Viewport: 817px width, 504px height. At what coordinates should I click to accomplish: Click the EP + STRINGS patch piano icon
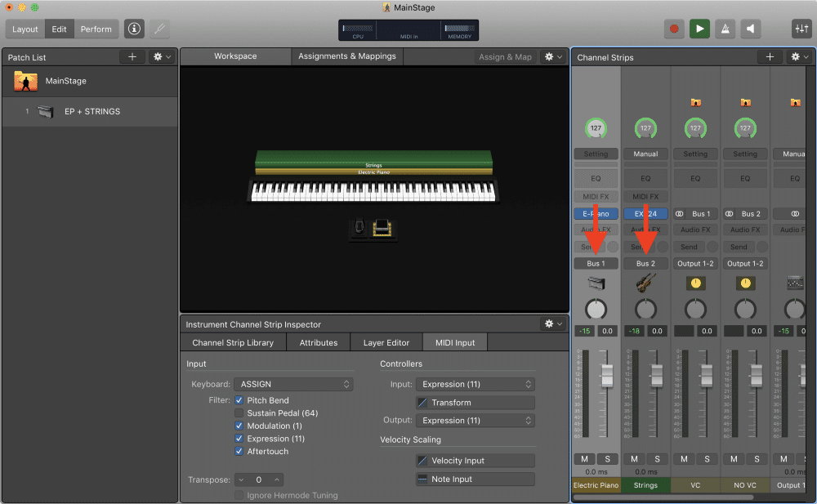tap(46, 112)
